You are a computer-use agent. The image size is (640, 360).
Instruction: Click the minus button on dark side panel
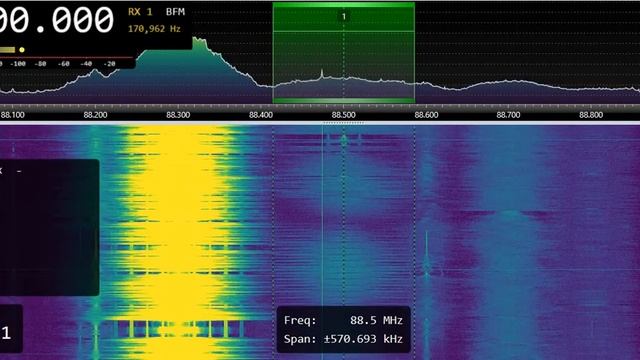pos(19,171)
